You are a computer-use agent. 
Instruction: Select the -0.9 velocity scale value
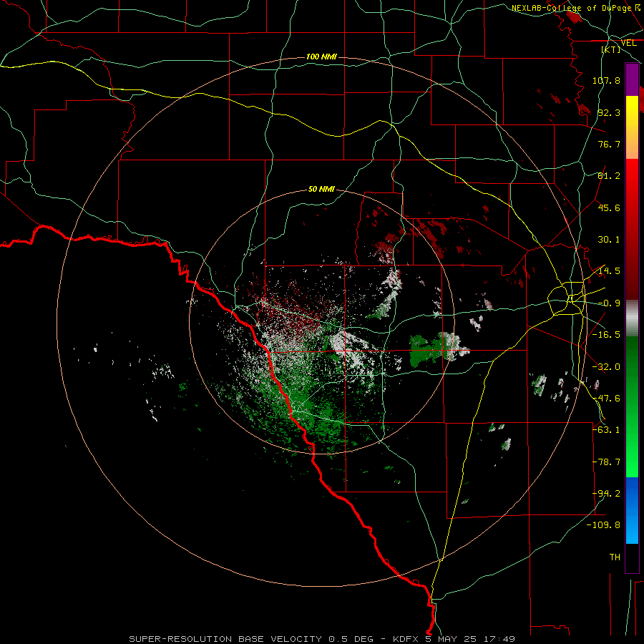click(x=609, y=303)
